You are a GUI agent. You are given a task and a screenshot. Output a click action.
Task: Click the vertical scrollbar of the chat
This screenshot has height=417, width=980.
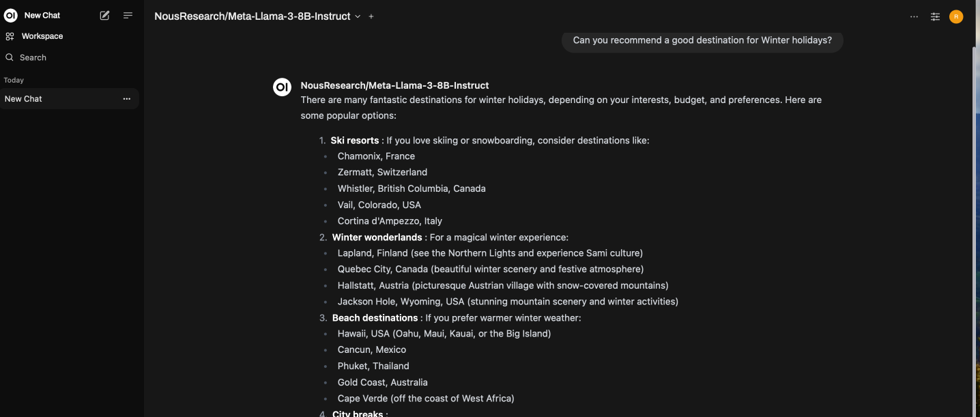[x=975, y=205]
